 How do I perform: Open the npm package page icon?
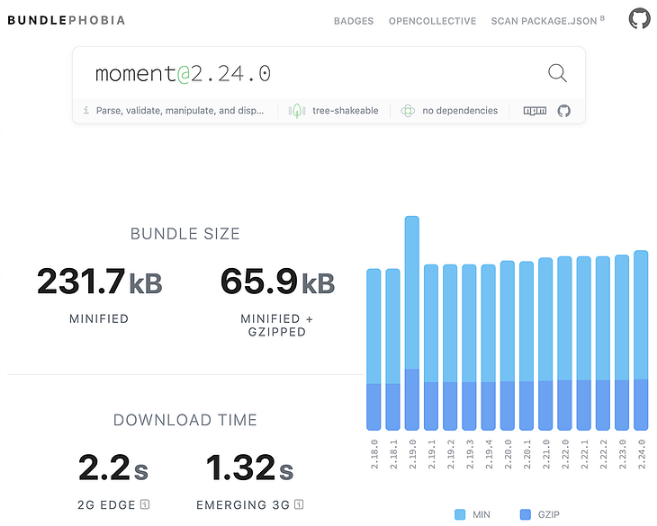535,111
